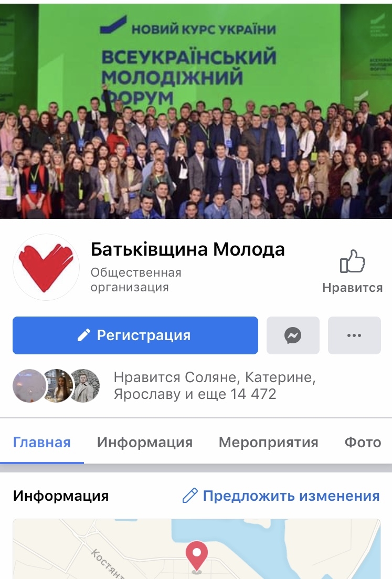Open the likes list text with 14 472
Image resolution: width=392 pixels, height=579 pixels.
(x=215, y=385)
